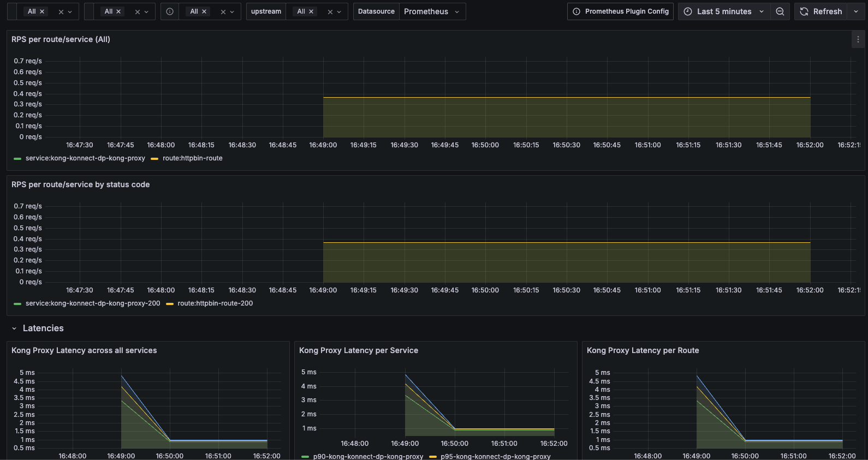The height and width of the screenshot is (460, 868).
Task: Open the Prometheus Plugin Config link
Action: pos(620,11)
